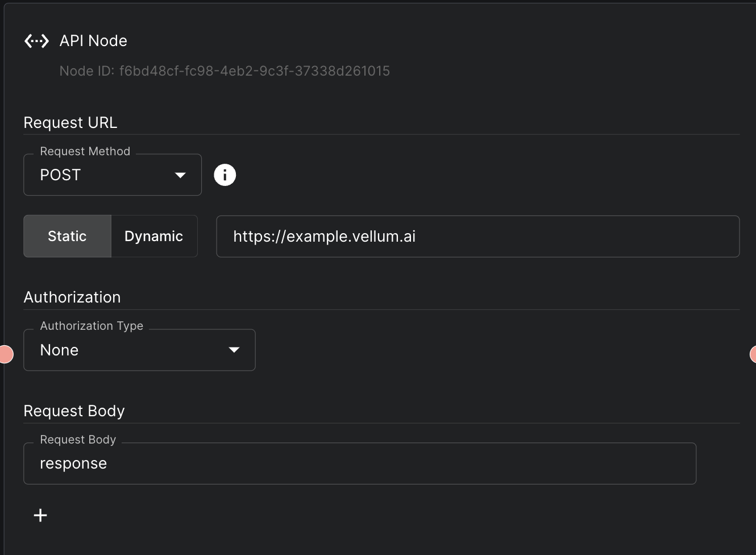
Task: Click the Request URL section heading
Action: coord(70,123)
